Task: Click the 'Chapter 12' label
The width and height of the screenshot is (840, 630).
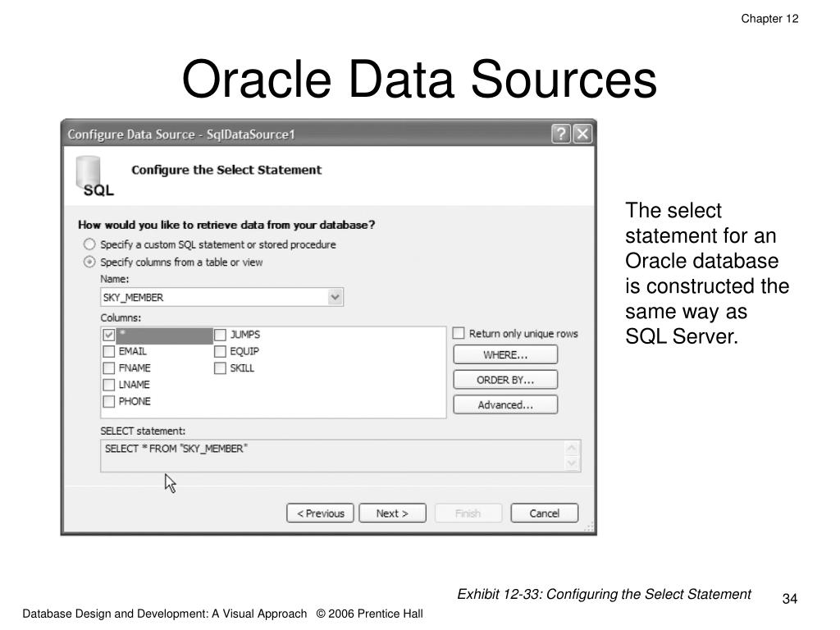Action: 769,19
